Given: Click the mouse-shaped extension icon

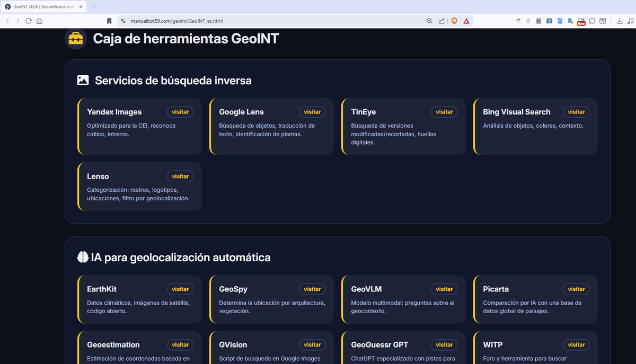Looking at the screenshot, I should 528,21.
